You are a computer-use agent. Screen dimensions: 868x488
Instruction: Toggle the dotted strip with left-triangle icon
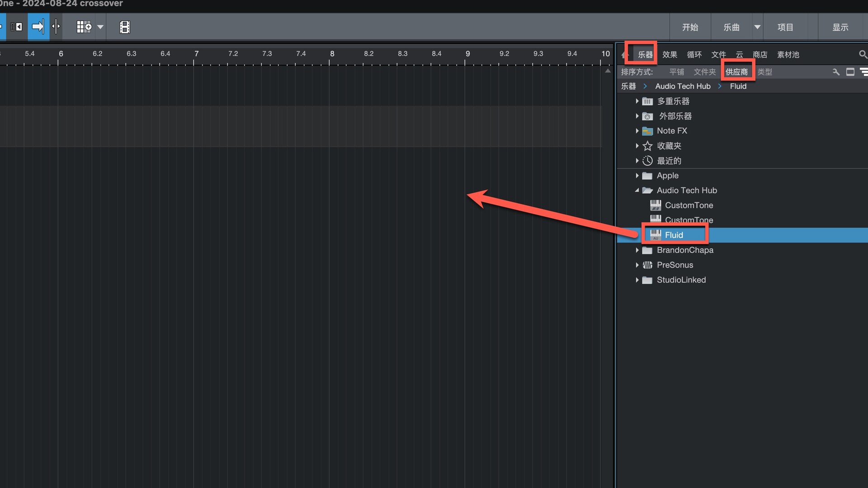16,27
